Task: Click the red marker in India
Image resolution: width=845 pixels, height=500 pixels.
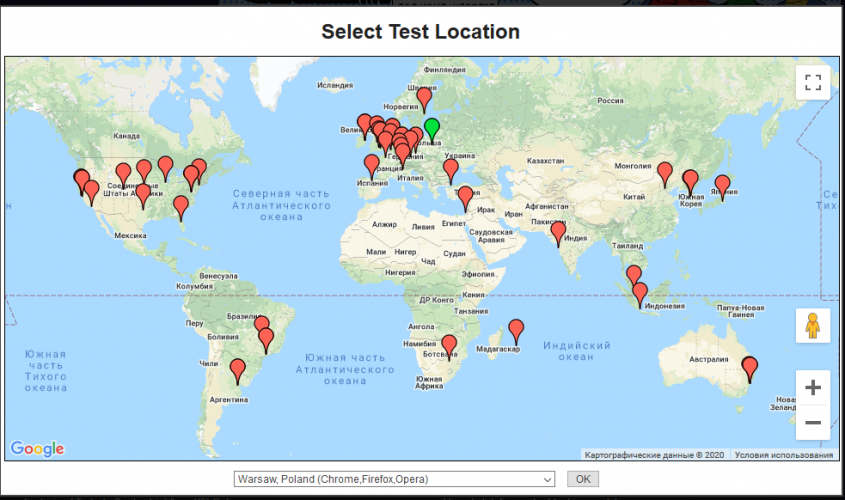Action: (558, 232)
